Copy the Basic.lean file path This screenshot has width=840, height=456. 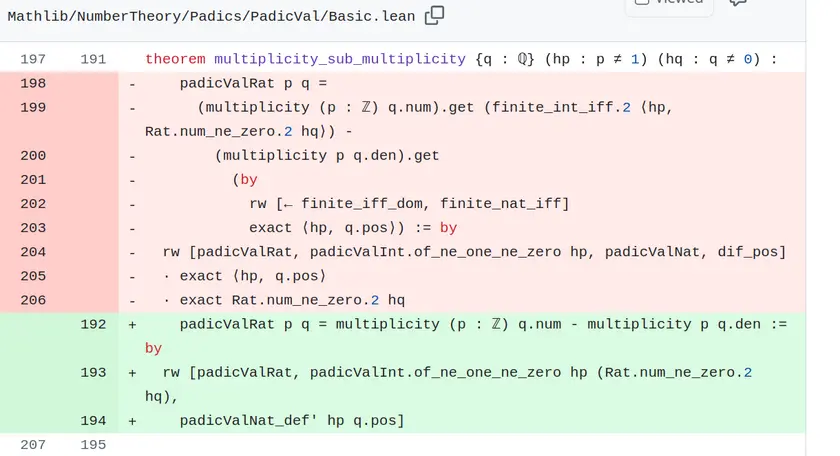pos(434,16)
